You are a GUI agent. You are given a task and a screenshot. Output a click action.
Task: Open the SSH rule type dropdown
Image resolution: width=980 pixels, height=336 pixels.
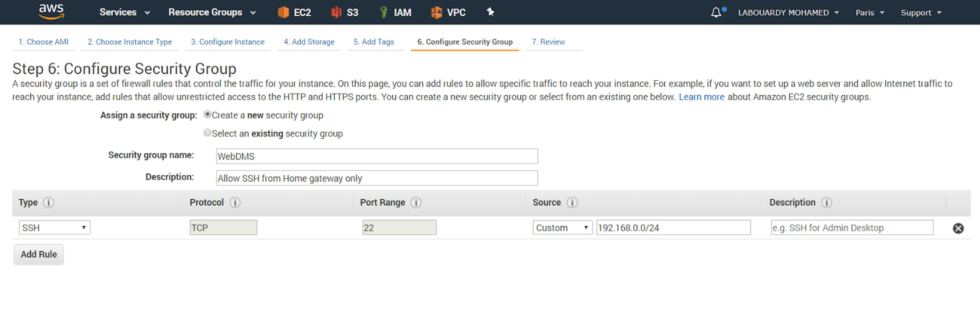[54, 228]
